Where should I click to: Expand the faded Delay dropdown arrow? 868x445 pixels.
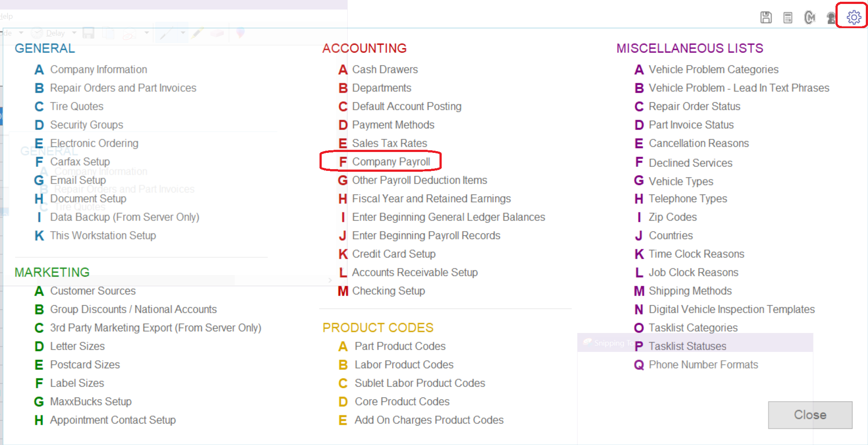tap(74, 33)
